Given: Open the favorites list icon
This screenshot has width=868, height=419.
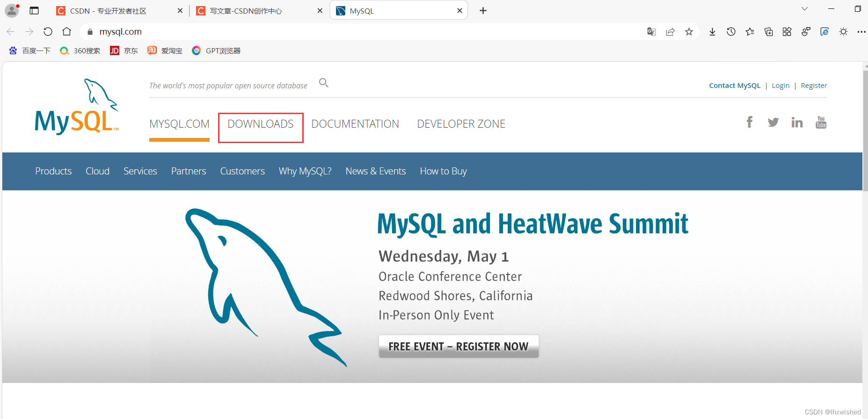Looking at the screenshot, I should coord(750,31).
